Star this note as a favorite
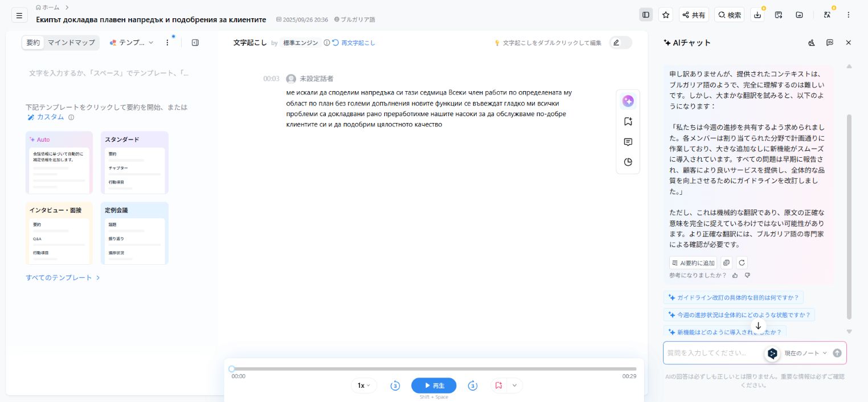868x402 pixels. 665,15
